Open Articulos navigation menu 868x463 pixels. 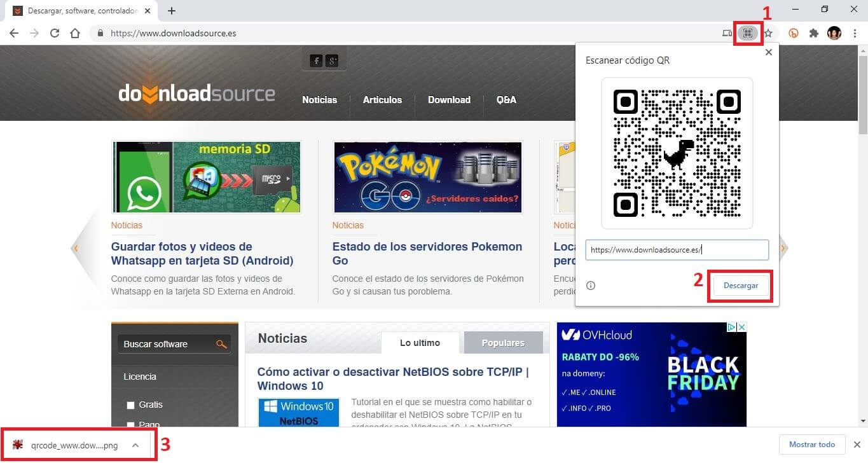382,100
